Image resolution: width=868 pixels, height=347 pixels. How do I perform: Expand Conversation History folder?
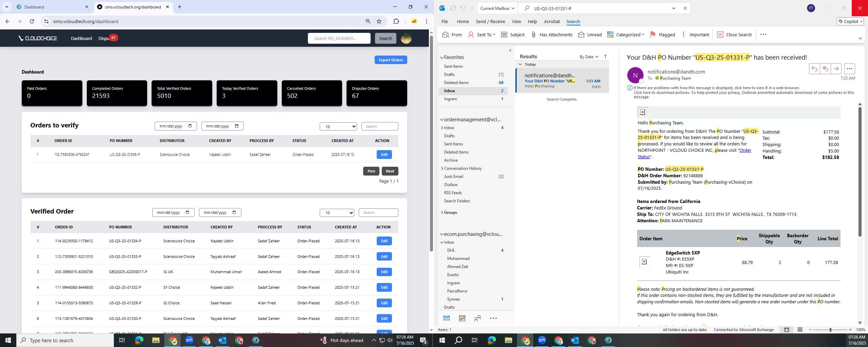[442, 168]
